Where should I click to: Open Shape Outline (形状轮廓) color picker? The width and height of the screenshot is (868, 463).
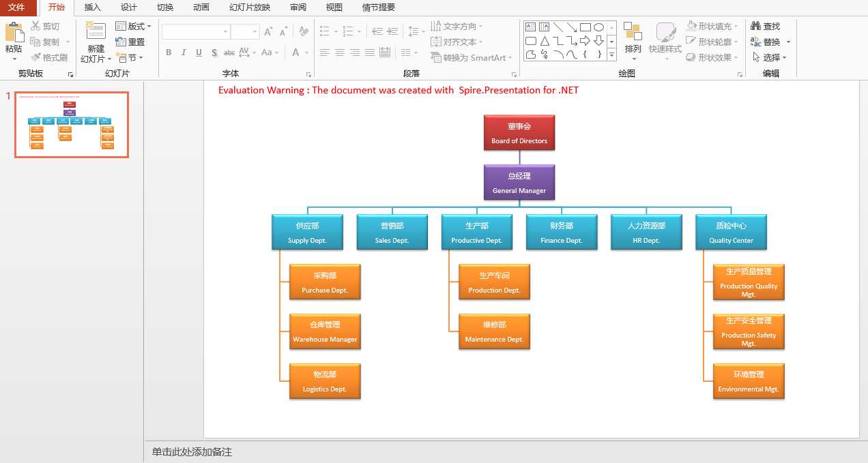point(712,42)
